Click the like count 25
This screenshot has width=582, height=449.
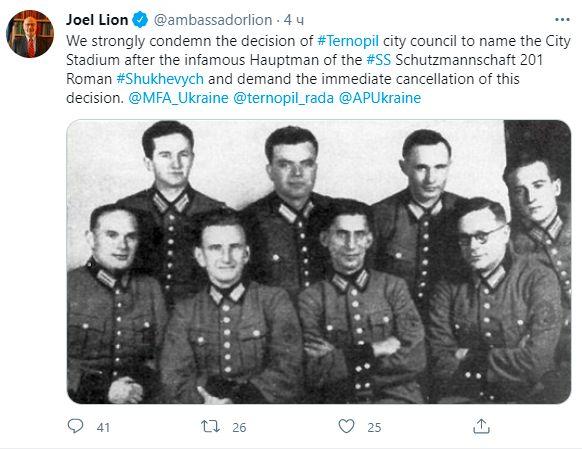point(375,427)
